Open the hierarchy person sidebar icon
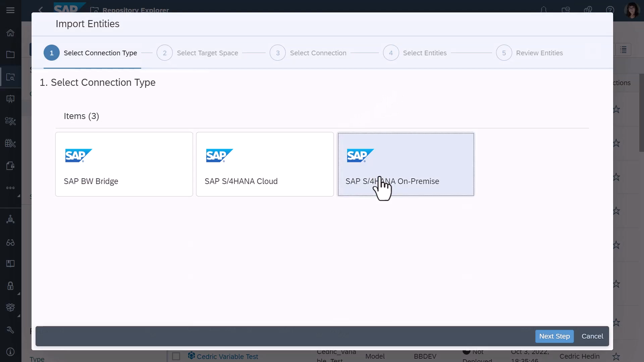This screenshot has width=644, height=362. [10, 219]
